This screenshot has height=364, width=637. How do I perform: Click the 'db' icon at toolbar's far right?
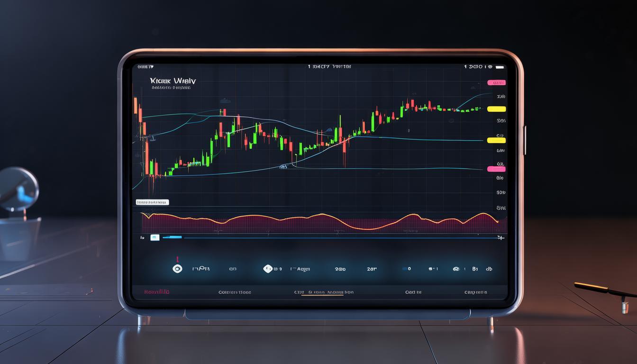[x=489, y=269]
